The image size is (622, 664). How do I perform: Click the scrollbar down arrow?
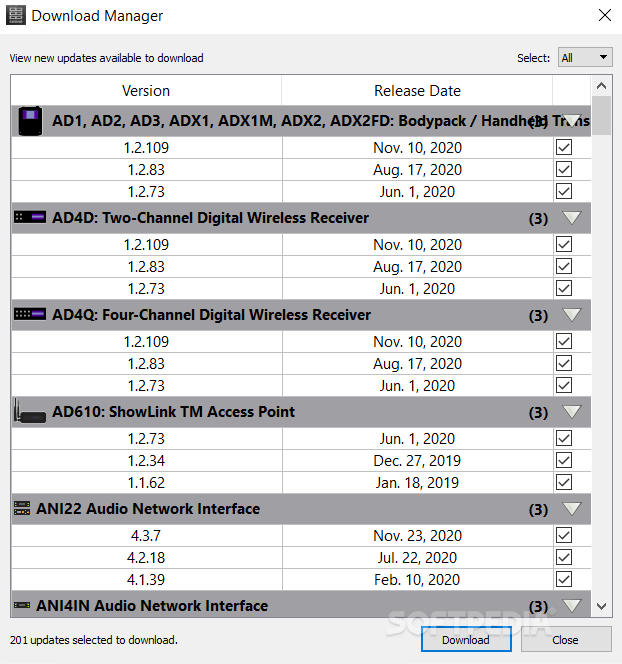coord(601,606)
